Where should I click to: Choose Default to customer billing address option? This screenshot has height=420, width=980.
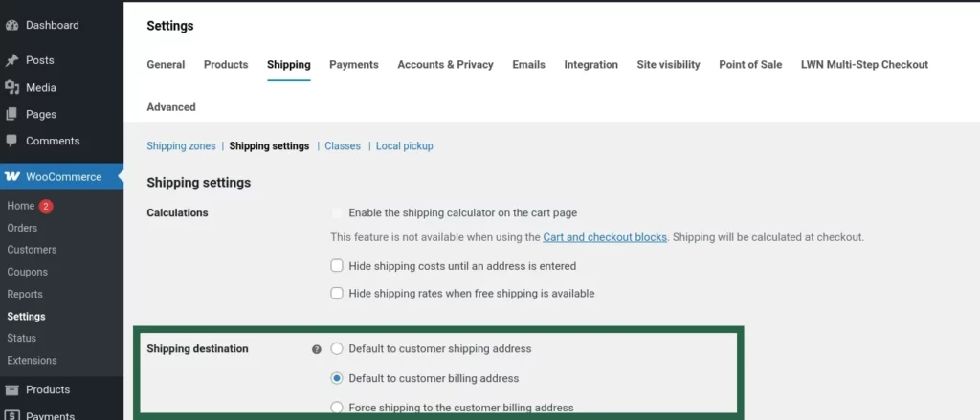(x=337, y=378)
